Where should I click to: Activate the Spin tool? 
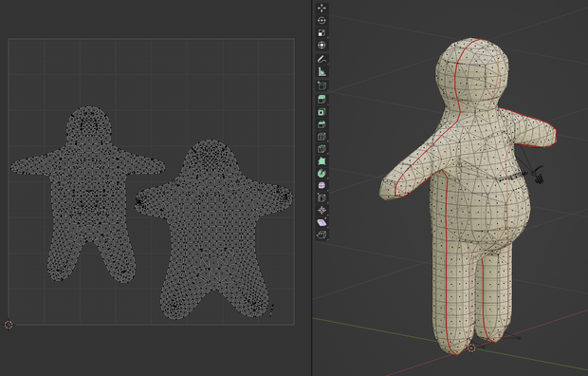(322, 173)
